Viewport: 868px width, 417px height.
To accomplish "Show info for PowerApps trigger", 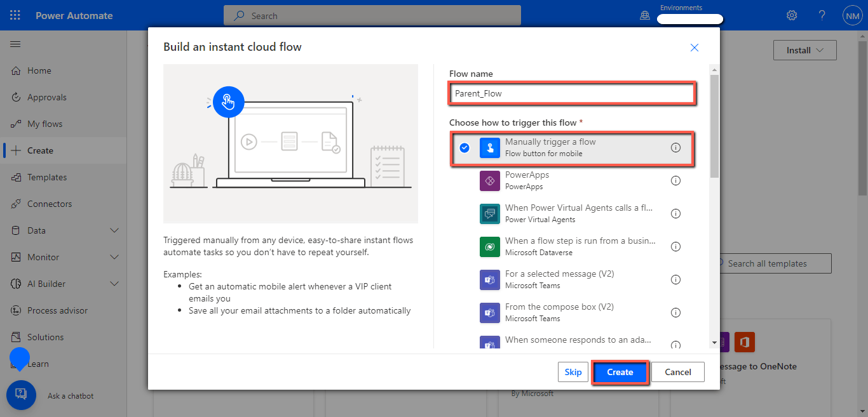I will click(675, 180).
